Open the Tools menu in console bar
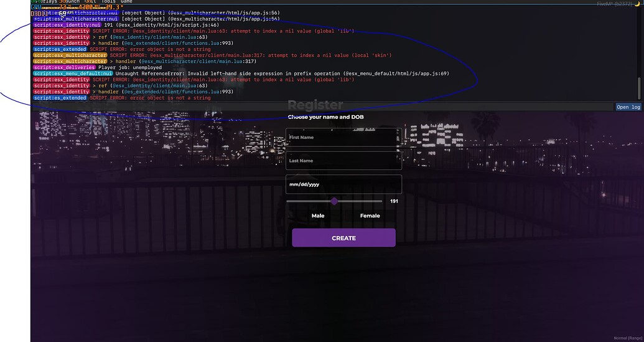Image resolution: width=644 pixels, height=342 pixels. coord(108,2)
